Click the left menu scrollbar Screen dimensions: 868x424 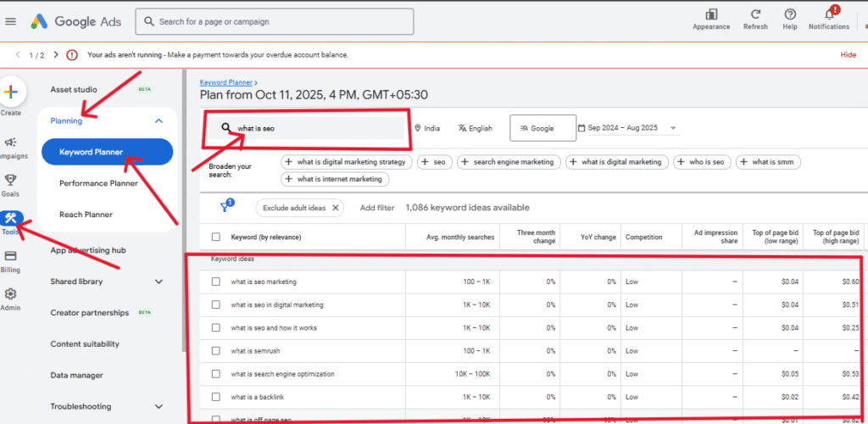(x=184, y=210)
